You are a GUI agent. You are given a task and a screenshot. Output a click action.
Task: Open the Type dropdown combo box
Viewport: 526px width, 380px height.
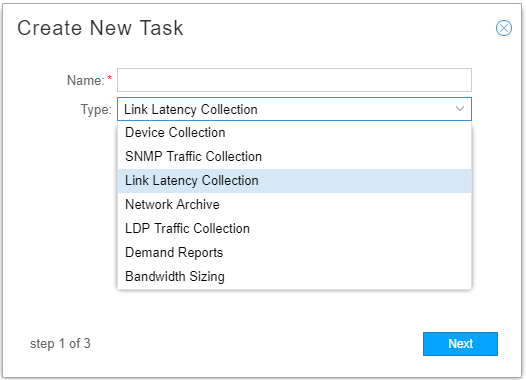pyautogui.click(x=294, y=109)
